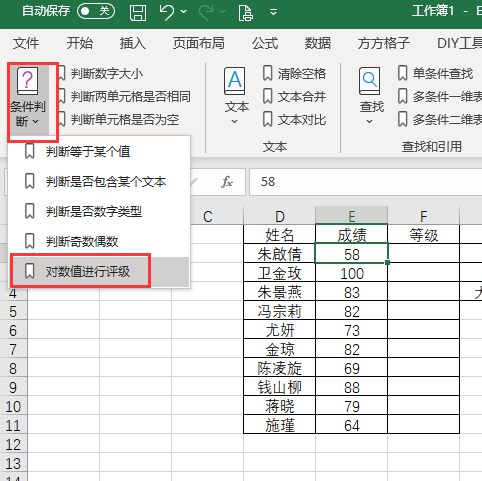482x481 pixels.
Task: Expand the 查找 dropdown chevron
Action: pyautogui.click(x=369, y=122)
